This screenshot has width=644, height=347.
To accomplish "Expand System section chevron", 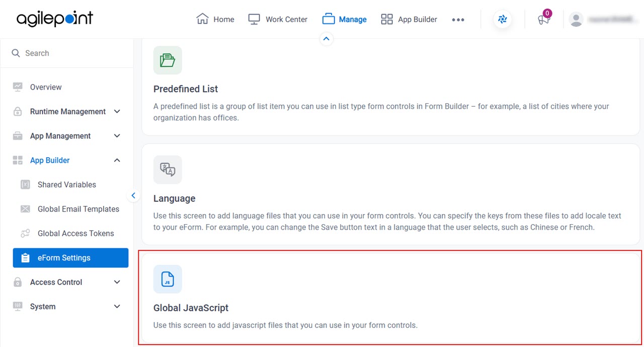I will click(117, 306).
